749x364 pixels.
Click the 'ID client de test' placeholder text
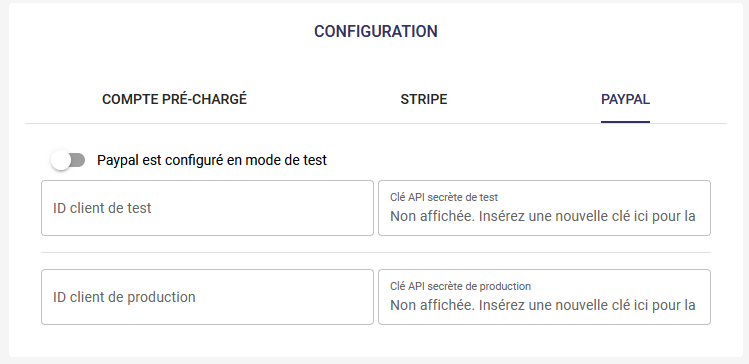(x=102, y=208)
